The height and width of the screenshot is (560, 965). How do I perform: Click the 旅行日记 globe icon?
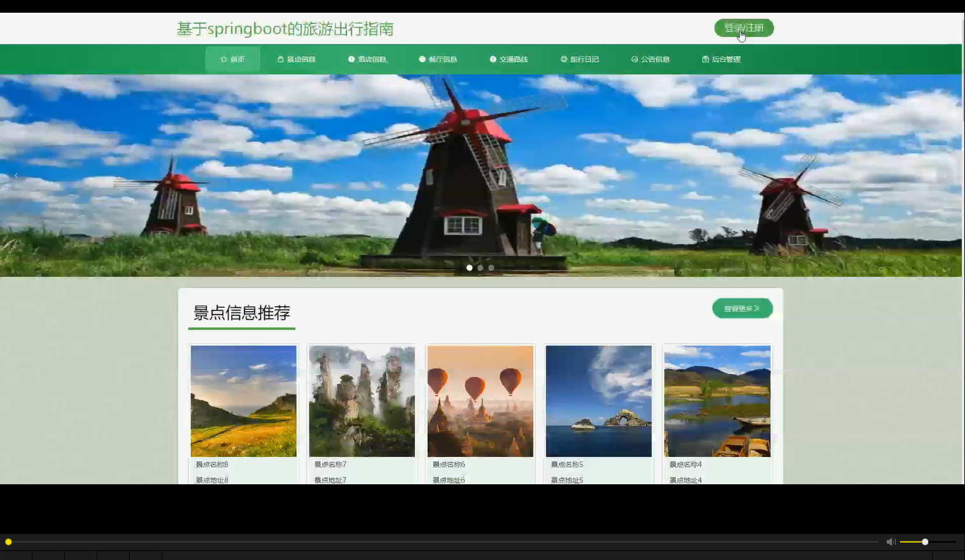tap(563, 59)
